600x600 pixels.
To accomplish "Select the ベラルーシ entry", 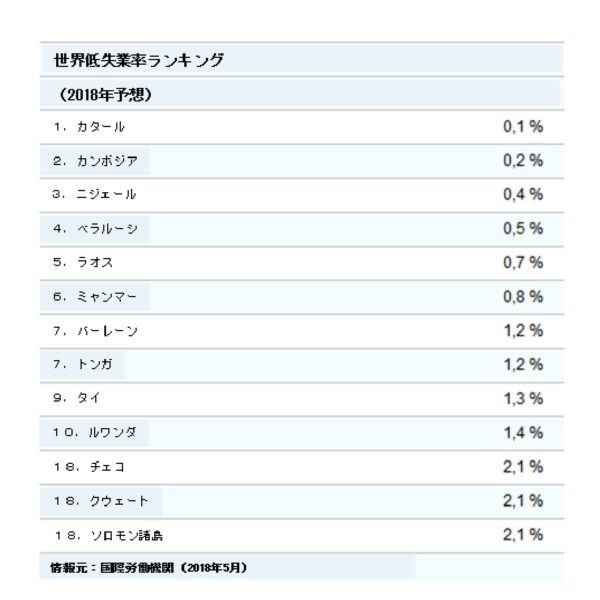I will (x=107, y=228).
